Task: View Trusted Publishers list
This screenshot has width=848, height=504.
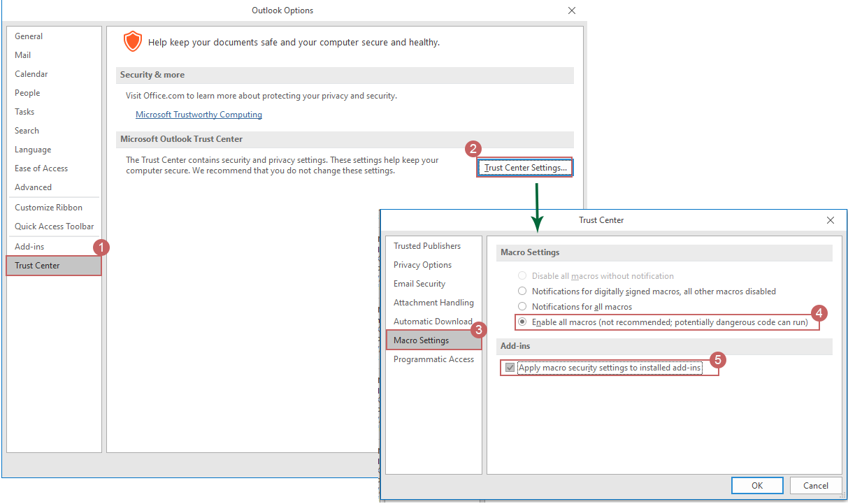Action: 427,245
